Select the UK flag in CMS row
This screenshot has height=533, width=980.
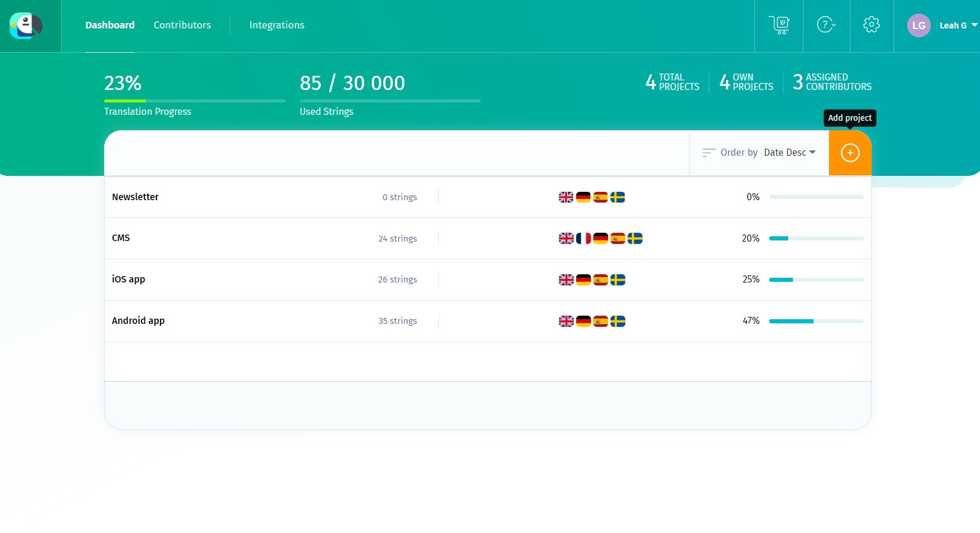tap(566, 238)
